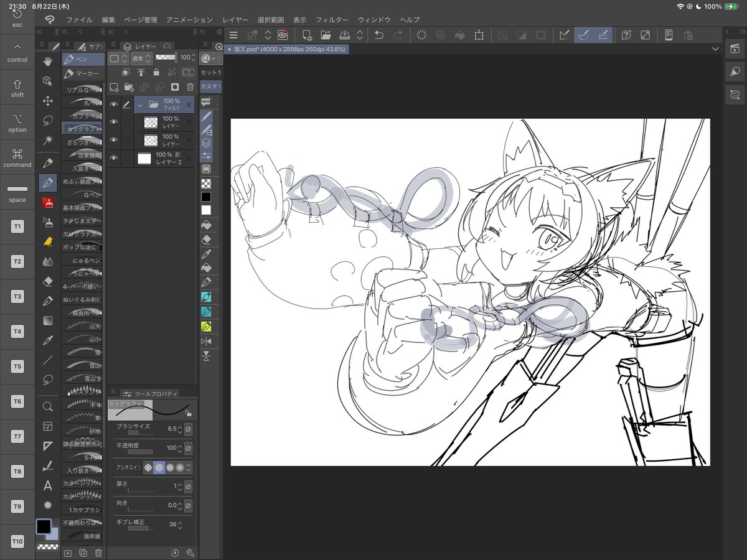This screenshot has height=560, width=747.
Task: Select the Move layer tool
Action: coord(48,101)
